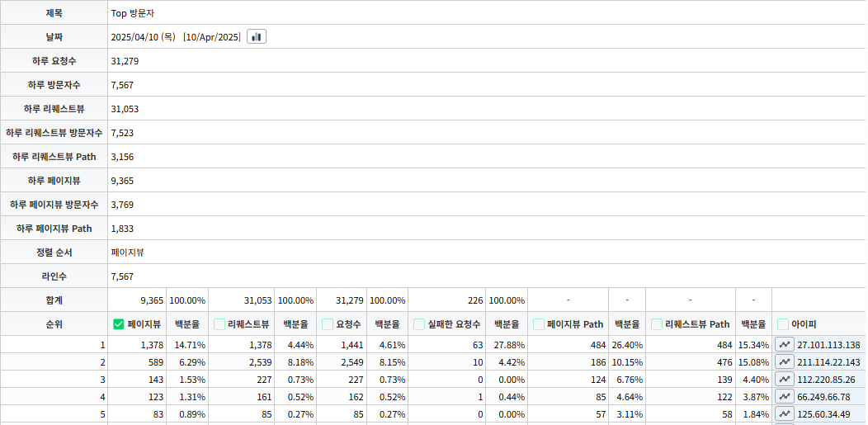Check the 요청수 column checkbox

(x=328, y=324)
